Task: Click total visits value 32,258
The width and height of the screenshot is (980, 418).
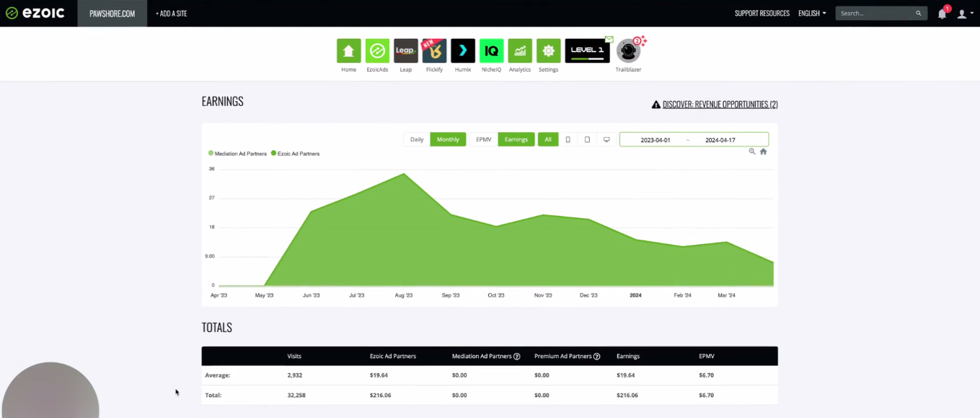Action: click(x=296, y=395)
